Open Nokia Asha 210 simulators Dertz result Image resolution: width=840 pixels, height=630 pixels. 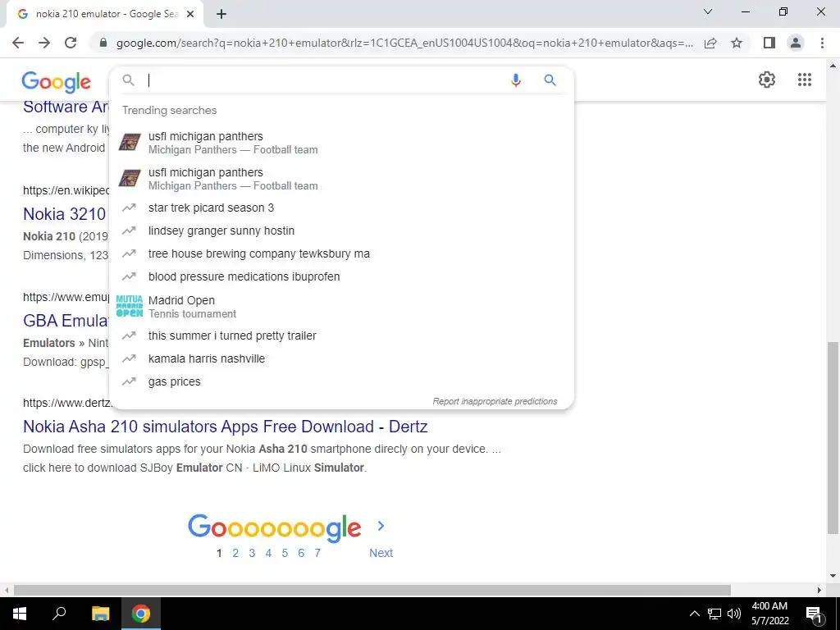pyautogui.click(x=225, y=427)
